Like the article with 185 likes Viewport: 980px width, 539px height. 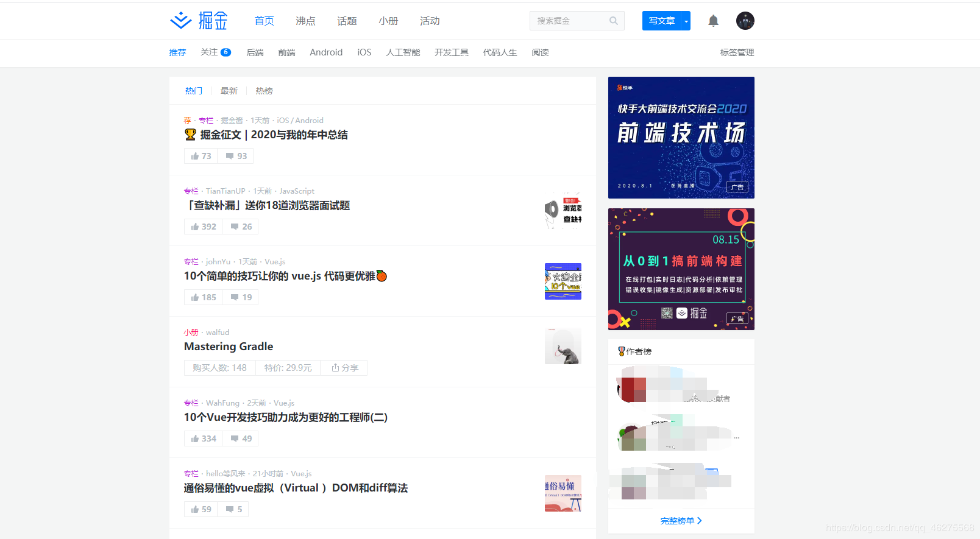[x=204, y=297]
